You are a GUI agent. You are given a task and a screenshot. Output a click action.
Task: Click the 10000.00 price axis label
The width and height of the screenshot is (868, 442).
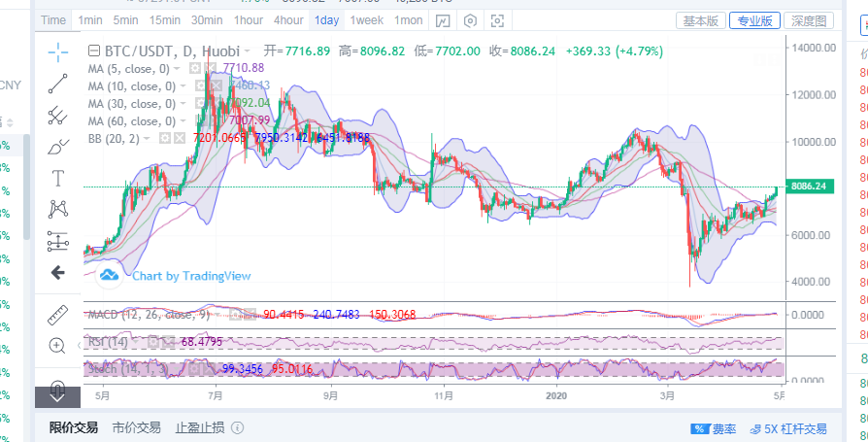coord(814,142)
